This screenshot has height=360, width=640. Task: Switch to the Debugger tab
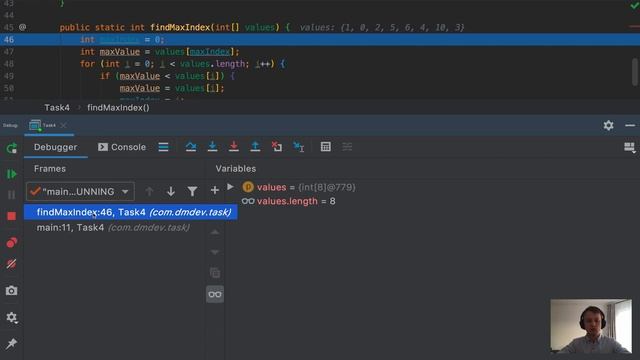pyautogui.click(x=56, y=147)
